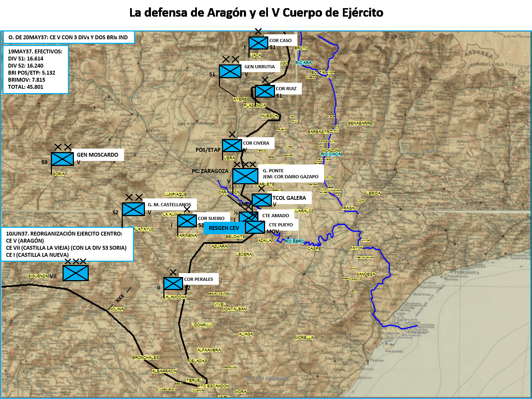Click the COR CASO brigade symbol near Jaca
This screenshot has width=532, height=399.
[258, 43]
